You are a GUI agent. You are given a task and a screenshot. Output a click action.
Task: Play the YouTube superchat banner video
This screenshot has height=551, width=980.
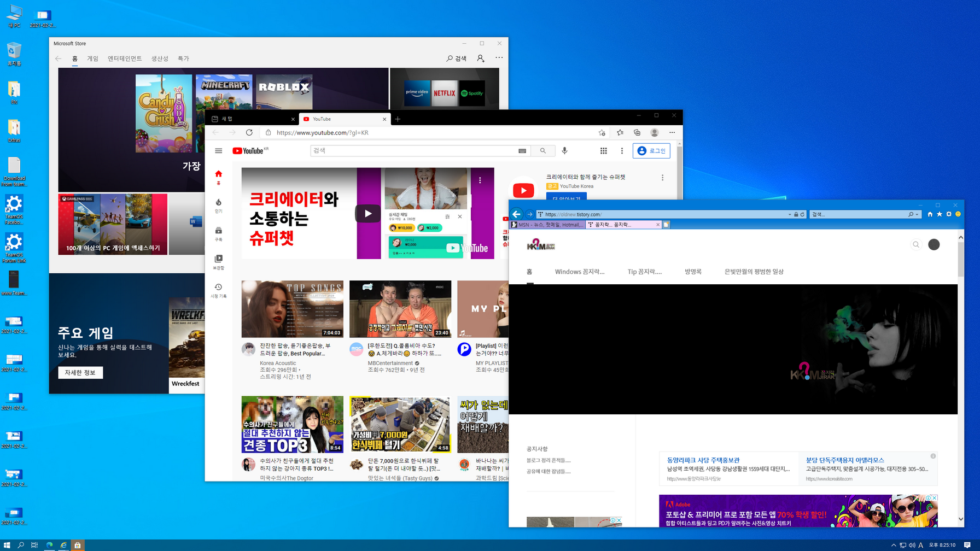(367, 214)
